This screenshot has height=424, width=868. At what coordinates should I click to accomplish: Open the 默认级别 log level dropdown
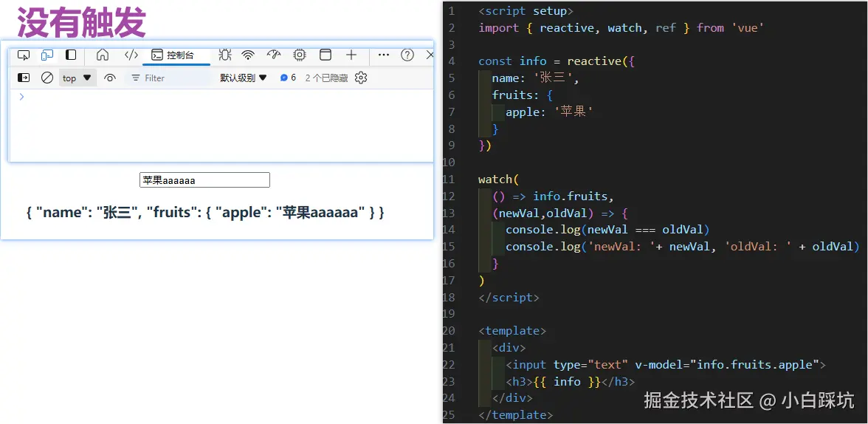[x=244, y=78]
